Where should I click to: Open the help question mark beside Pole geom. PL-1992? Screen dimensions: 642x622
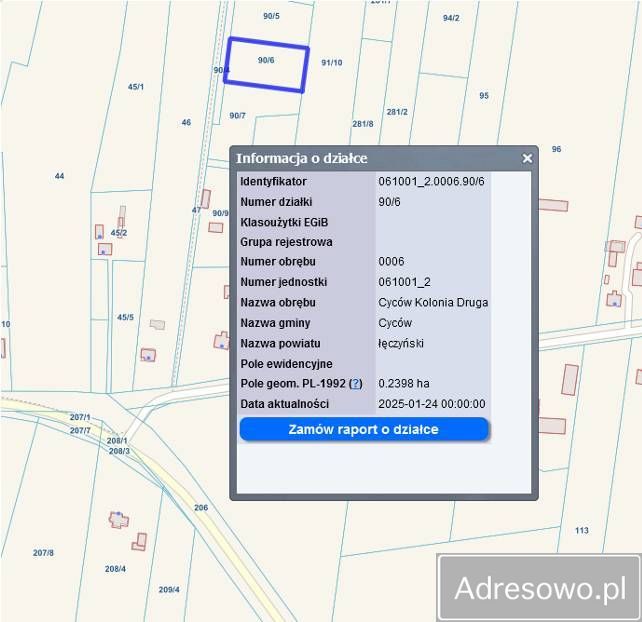pos(355,384)
